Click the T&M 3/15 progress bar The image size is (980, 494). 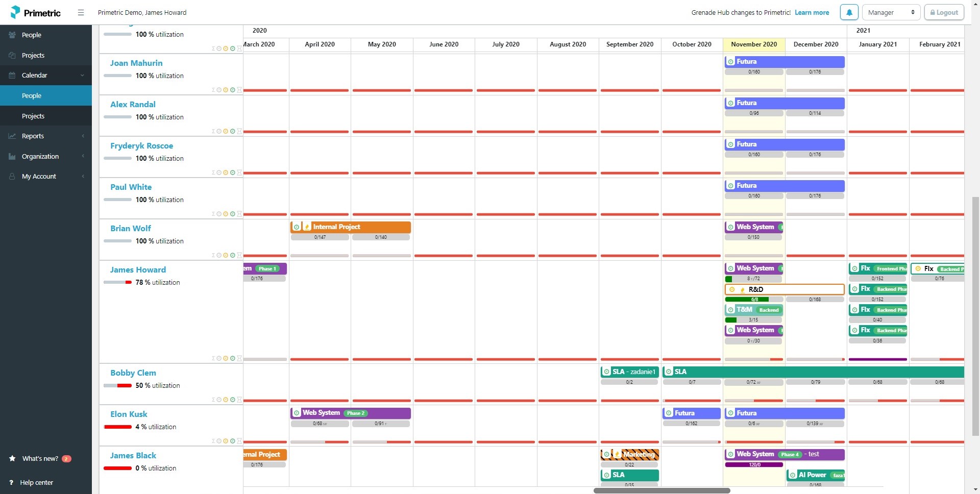point(753,320)
